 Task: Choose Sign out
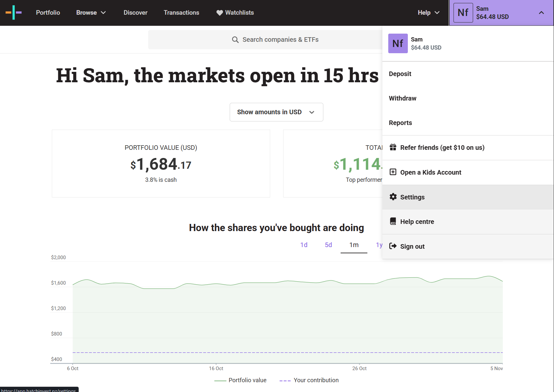click(468, 246)
